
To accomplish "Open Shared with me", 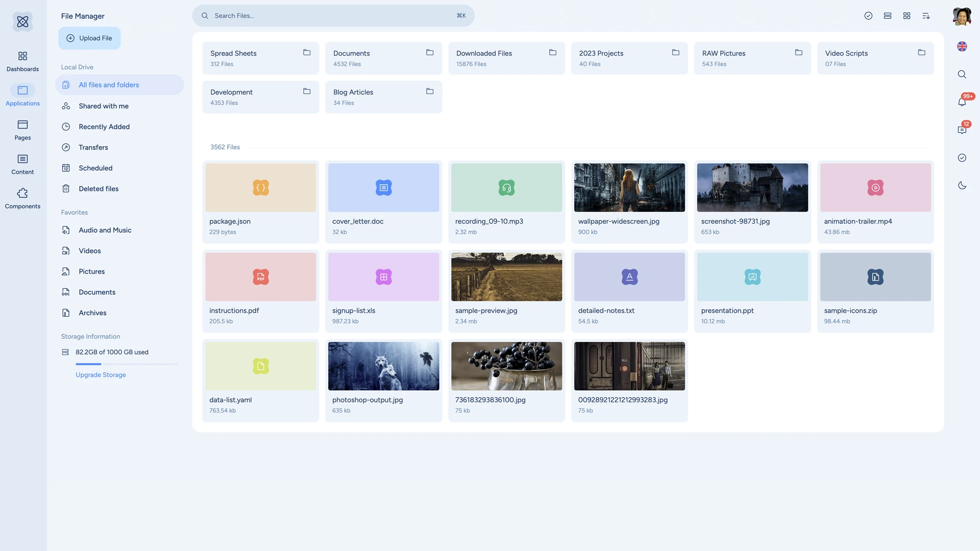I will (x=119, y=106).
